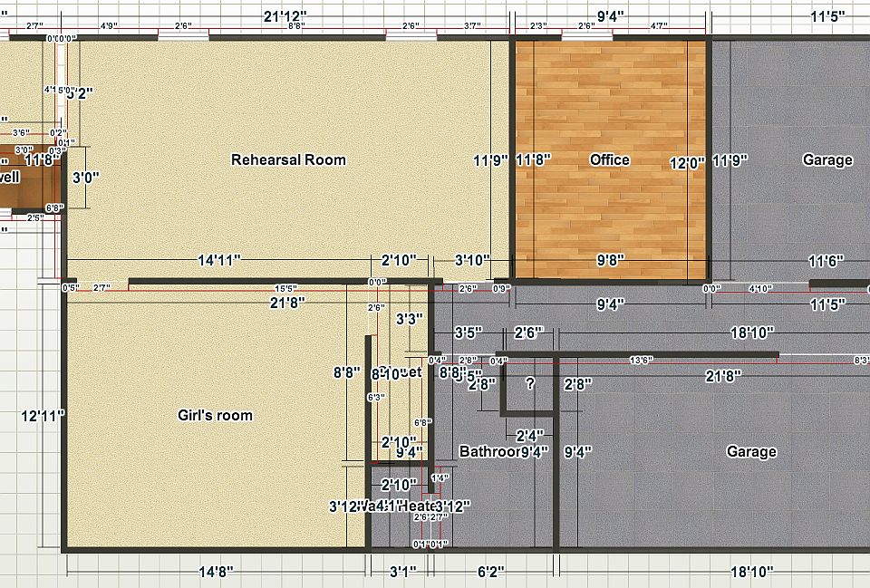Select the 3'10" dimension label

click(x=471, y=260)
